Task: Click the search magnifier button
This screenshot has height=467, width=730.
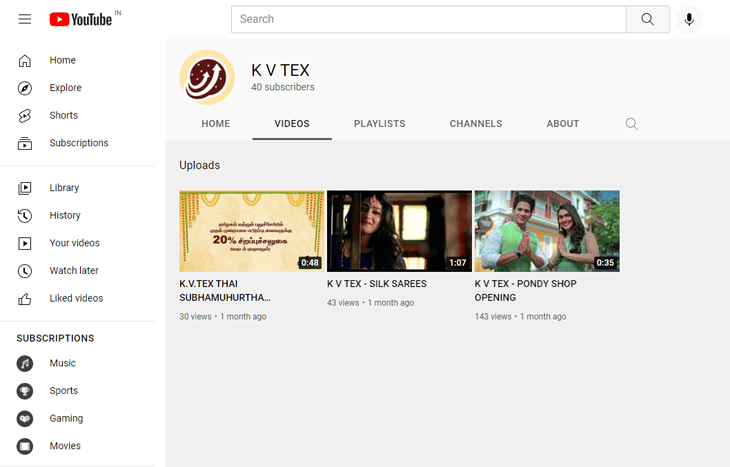Action: (648, 19)
